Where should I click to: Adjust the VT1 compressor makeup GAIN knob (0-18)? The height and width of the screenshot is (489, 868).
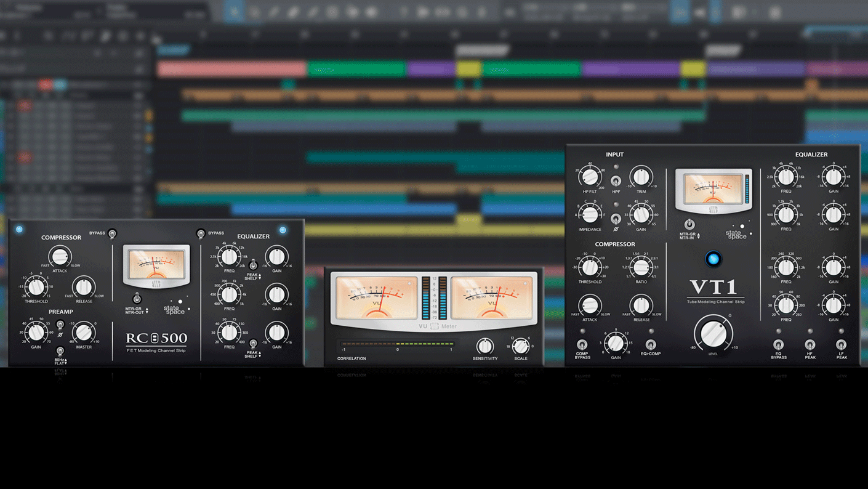[616, 342]
